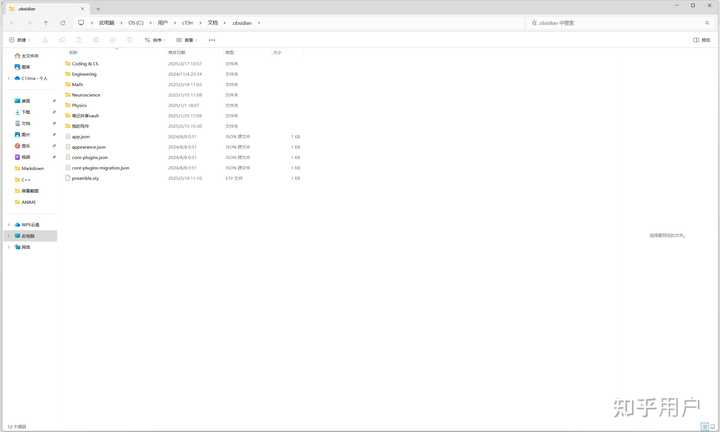
Task: Open Gallery (图库) in sidebar
Action: 22,67
